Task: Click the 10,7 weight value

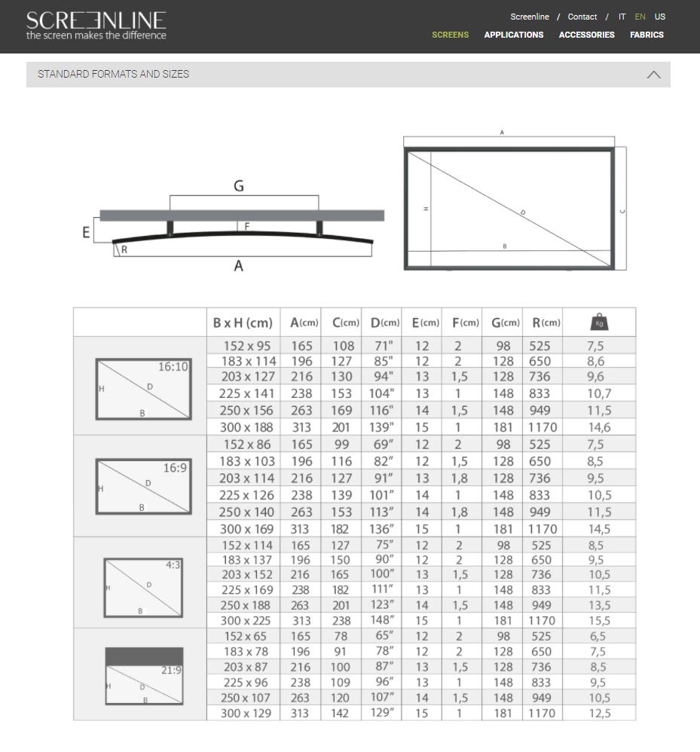Action: 599,393
